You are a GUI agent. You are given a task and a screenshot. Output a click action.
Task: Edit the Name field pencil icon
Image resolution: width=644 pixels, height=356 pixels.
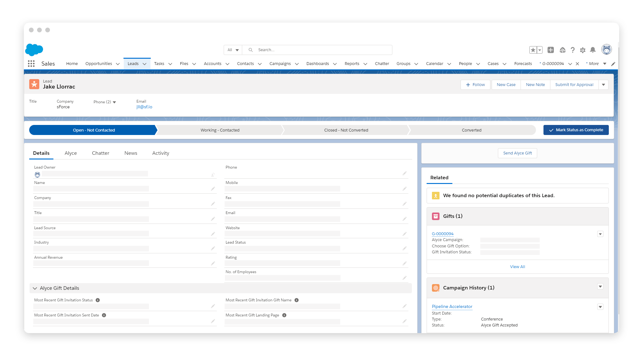213,189
